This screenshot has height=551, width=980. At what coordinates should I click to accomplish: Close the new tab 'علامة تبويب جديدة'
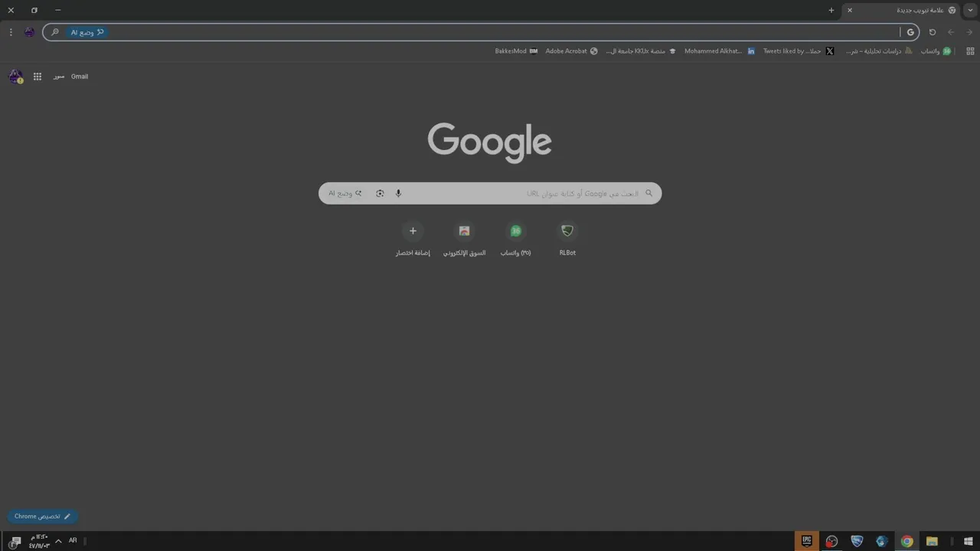point(850,10)
